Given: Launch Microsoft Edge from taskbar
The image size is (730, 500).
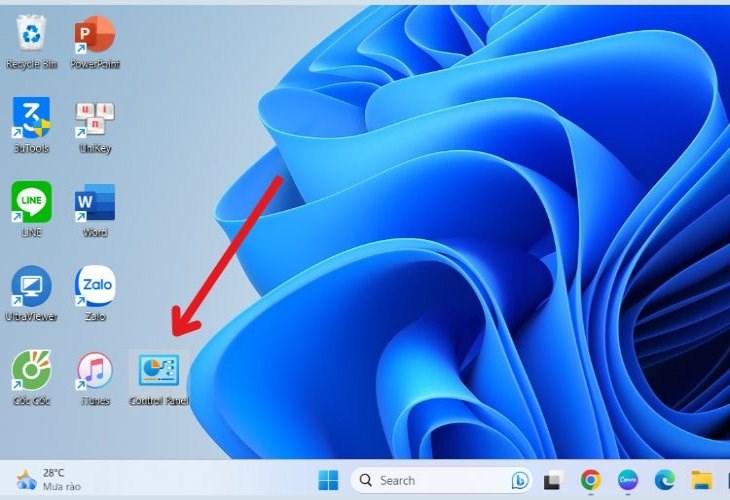Looking at the screenshot, I should click(665, 480).
